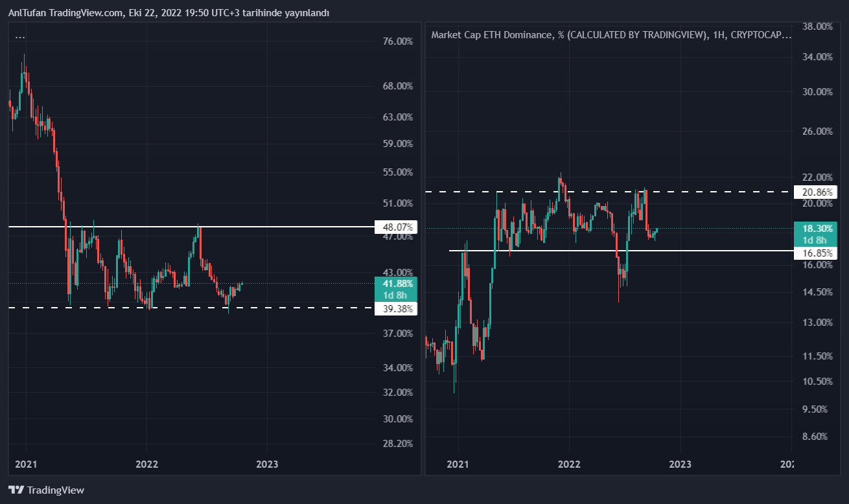This screenshot has height=504, width=849.
Task: Click 2023 on the left chart time axis
Action: pos(267,464)
